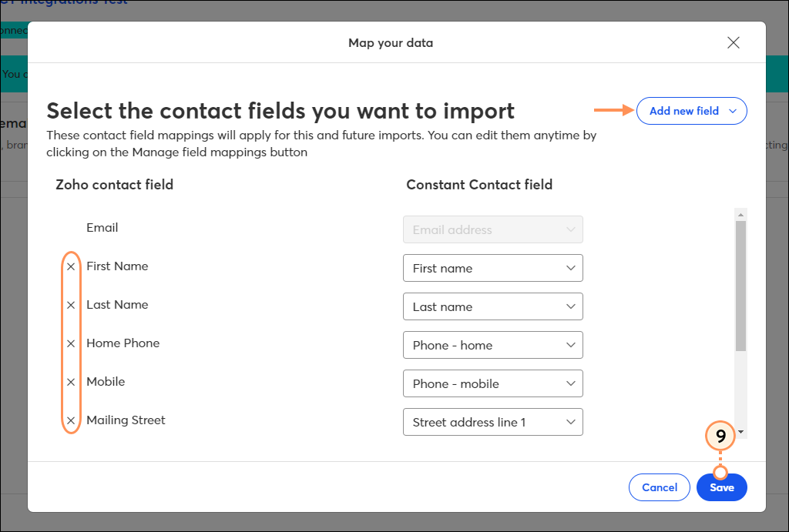Click the disabled Email address dropdown
789x532 pixels.
point(492,229)
